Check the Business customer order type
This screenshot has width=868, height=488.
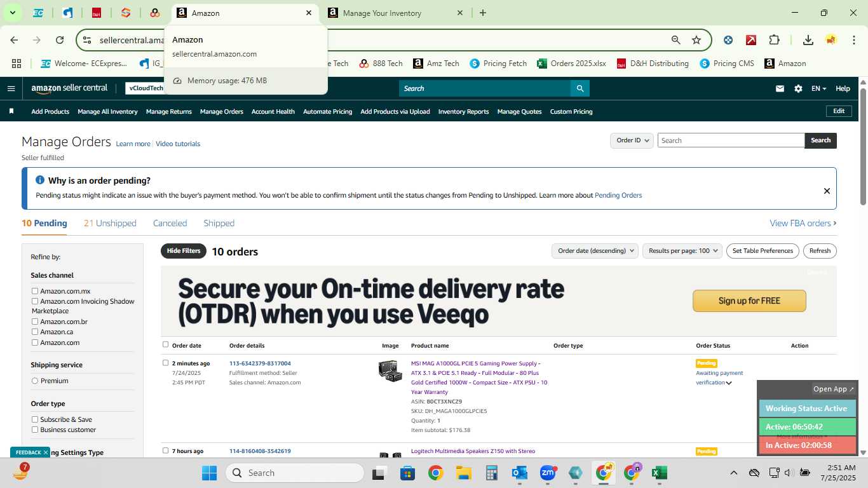pyautogui.click(x=35, y=430)
